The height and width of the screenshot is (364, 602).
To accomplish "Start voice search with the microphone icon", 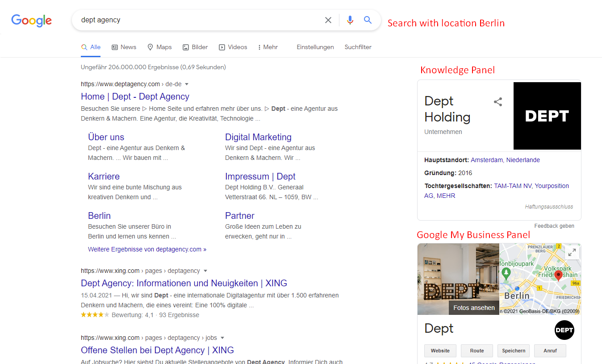I will click(x=350, y=20).
